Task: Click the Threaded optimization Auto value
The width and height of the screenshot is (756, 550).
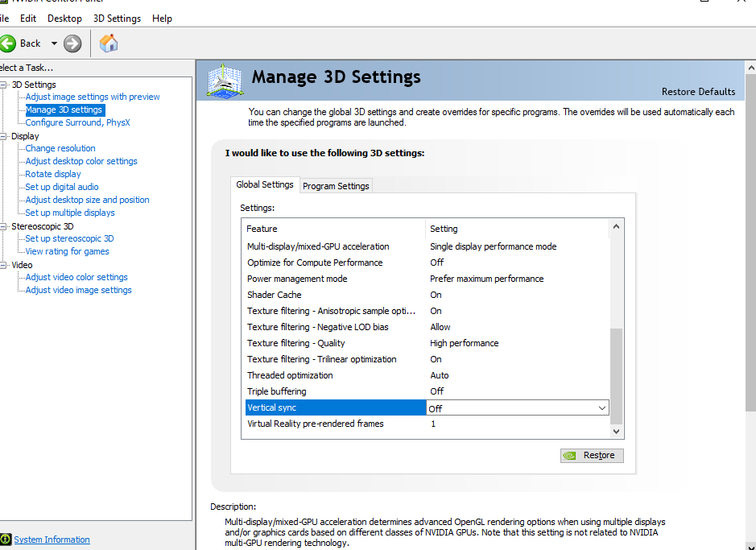Action: (440, 375)
